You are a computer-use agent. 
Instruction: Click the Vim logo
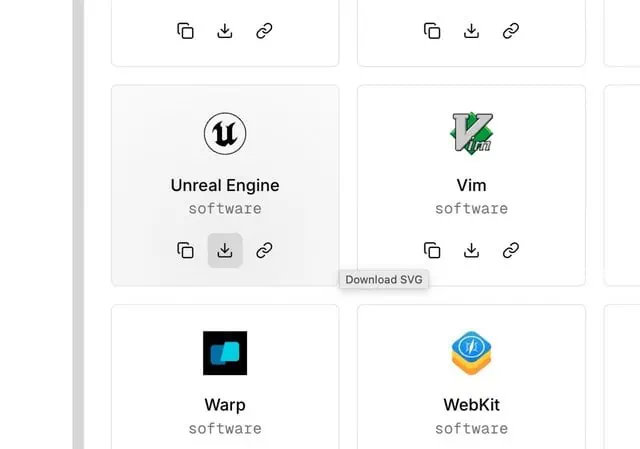(471, 133)
